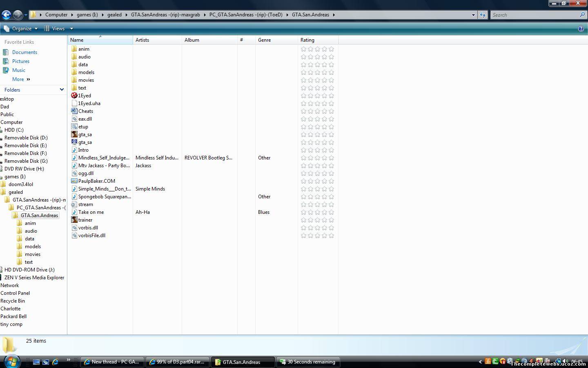The image size is (588, 368).
Task: Sort by # track number column header
Action: pos(246,40)
